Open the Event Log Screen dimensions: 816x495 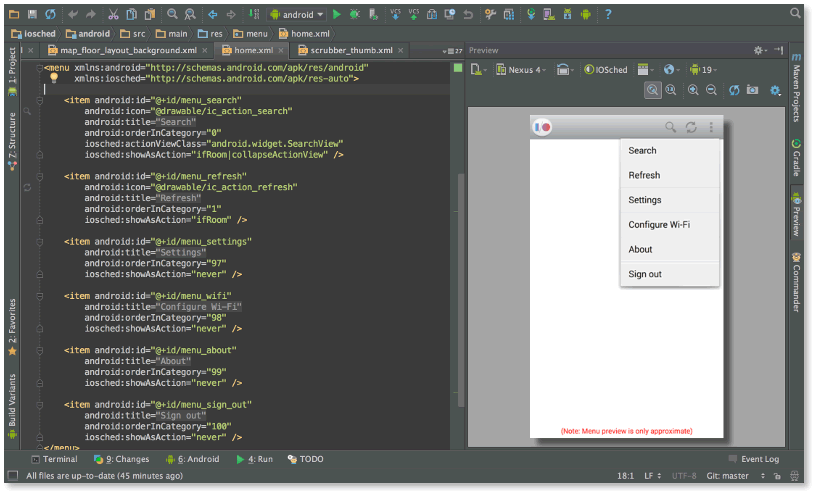(754, 459)
